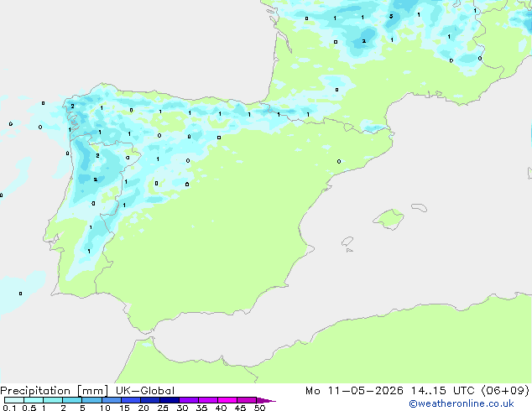Click the legend label "0.5"
The width and height of the screenshot is (532, 411).
point(29,408)
